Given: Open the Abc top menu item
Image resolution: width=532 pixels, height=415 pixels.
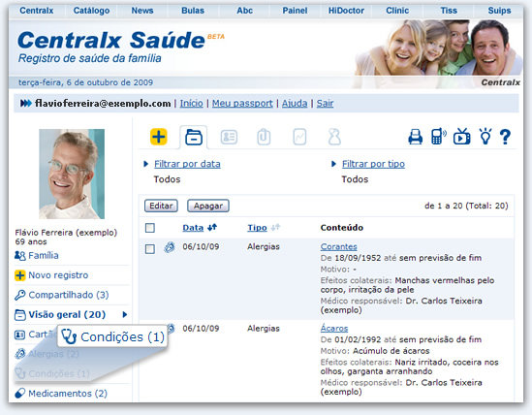Looking at the screenshot, I should click(x=244, y=11).
